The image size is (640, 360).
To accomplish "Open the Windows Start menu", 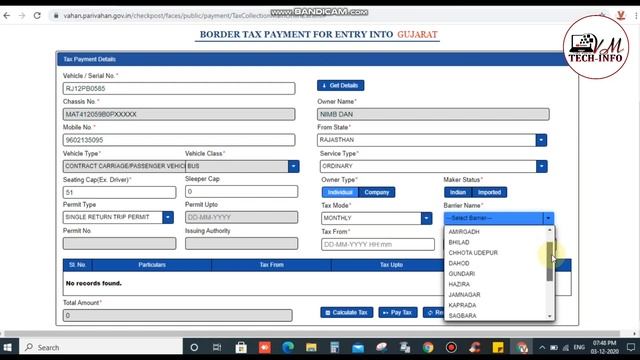I will tap(8, 347).
